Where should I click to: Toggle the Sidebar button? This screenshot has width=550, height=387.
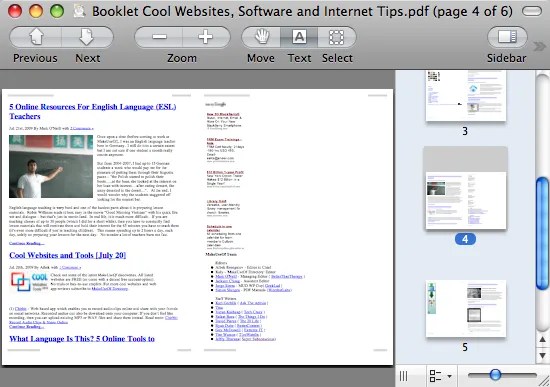[507, 37]
